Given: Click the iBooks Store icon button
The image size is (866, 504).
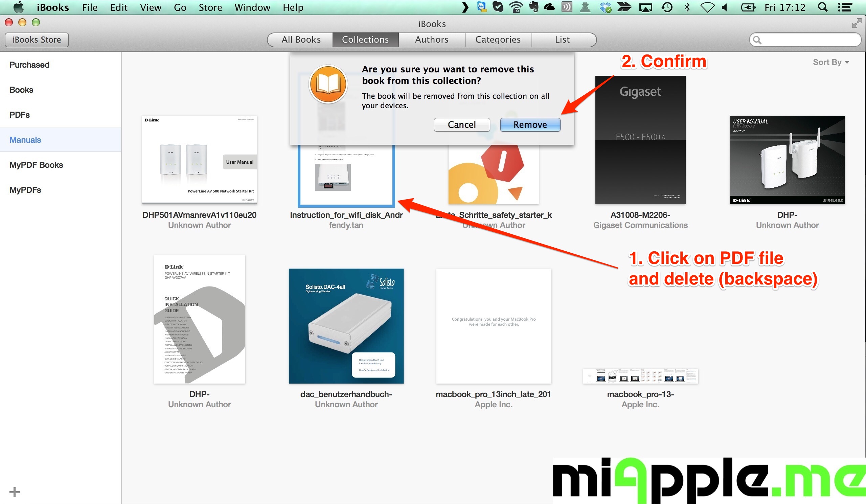Looking at the screenshot, I should pyautogui.click(x=38, y=40).
